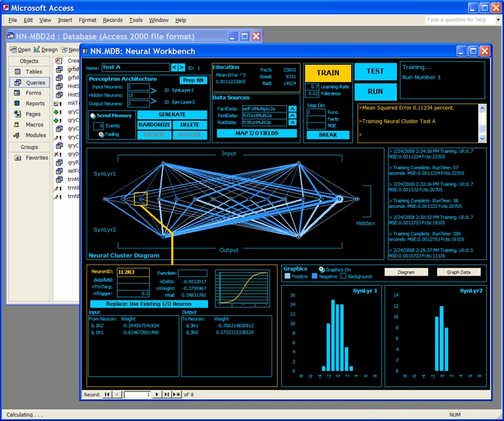Click the Learning Rate field showing 0.7

(x=312, y=87)
